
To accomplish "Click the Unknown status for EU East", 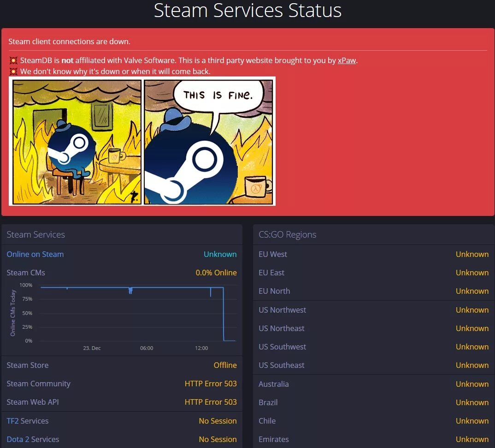I will pyautogui.click(x=472, y=273).
